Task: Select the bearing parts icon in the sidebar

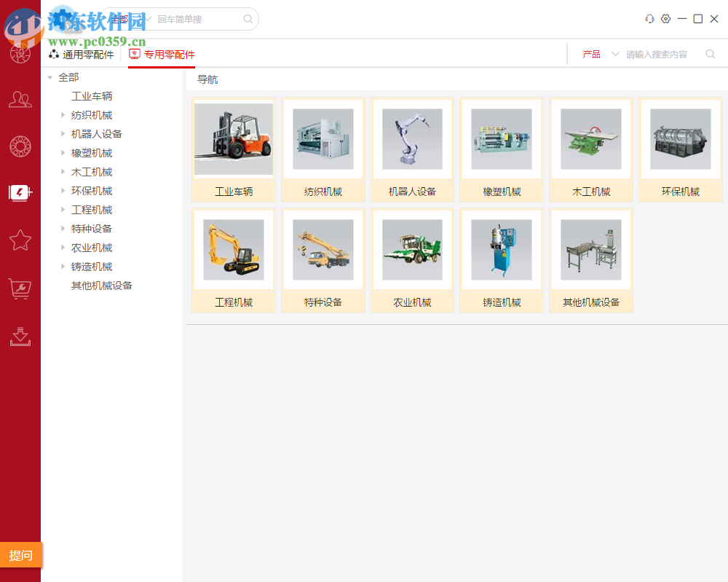Action: (20, 146)
